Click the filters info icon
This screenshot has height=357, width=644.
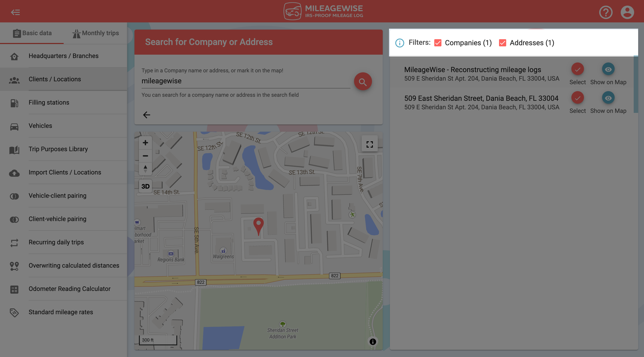pyautogui.click(x=400, y=43)
